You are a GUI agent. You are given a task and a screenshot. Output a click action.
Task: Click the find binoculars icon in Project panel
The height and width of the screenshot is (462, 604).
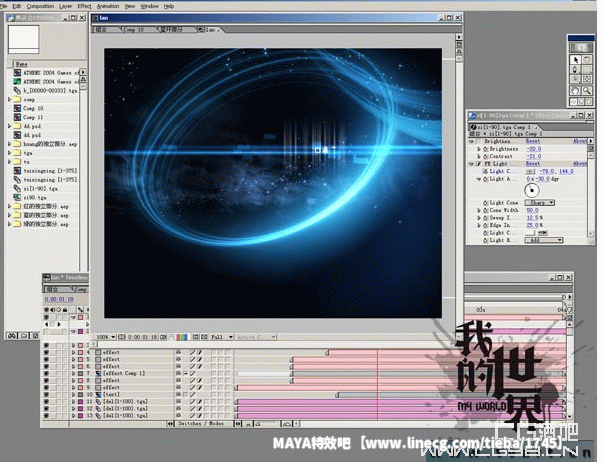(12, 336)
